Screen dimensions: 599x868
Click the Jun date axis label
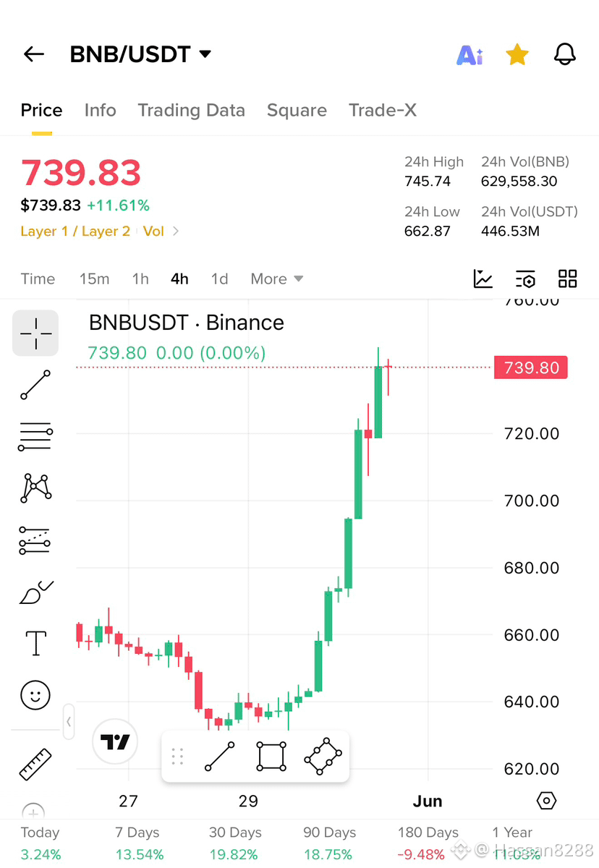click(x=428, y=801)
